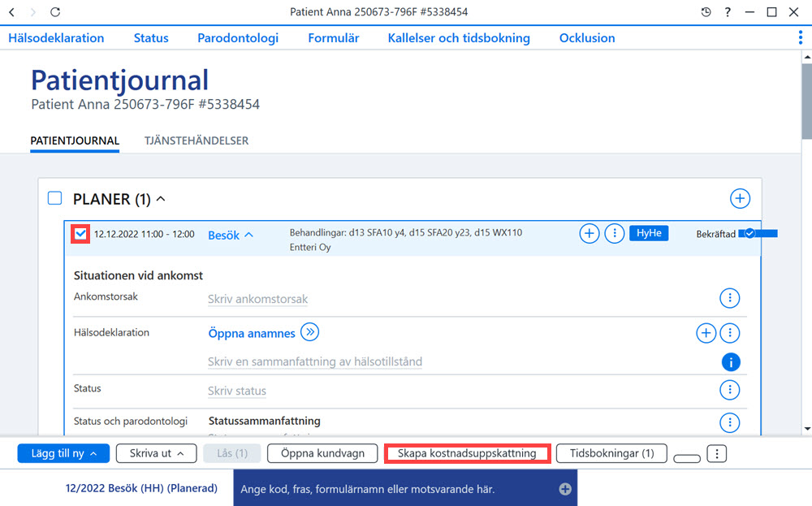Viewport: 812px width, 506px height.
Task: Open the Lägg till ny dropdown
Action: point(63,453)
